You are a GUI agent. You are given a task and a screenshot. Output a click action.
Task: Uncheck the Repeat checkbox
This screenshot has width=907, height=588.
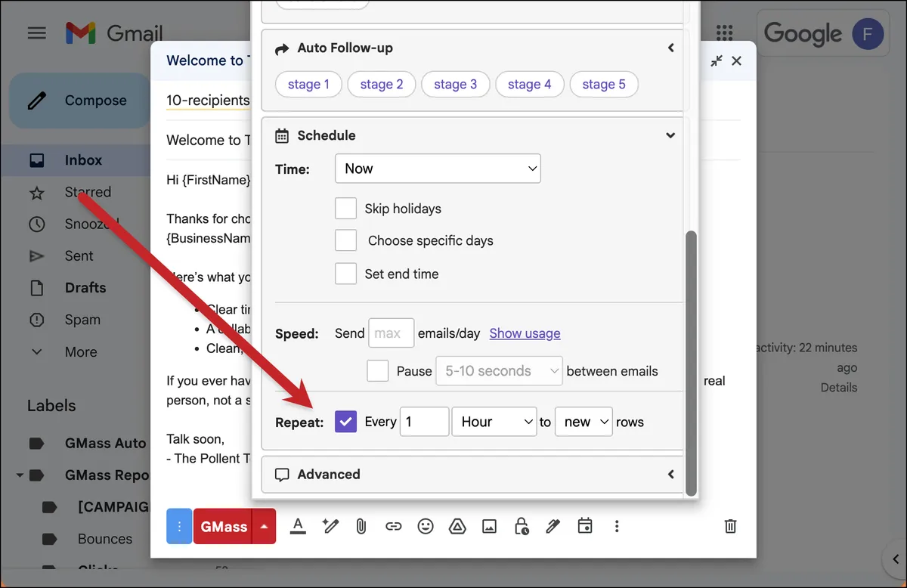pyautogui.click(x=345, y=422)
